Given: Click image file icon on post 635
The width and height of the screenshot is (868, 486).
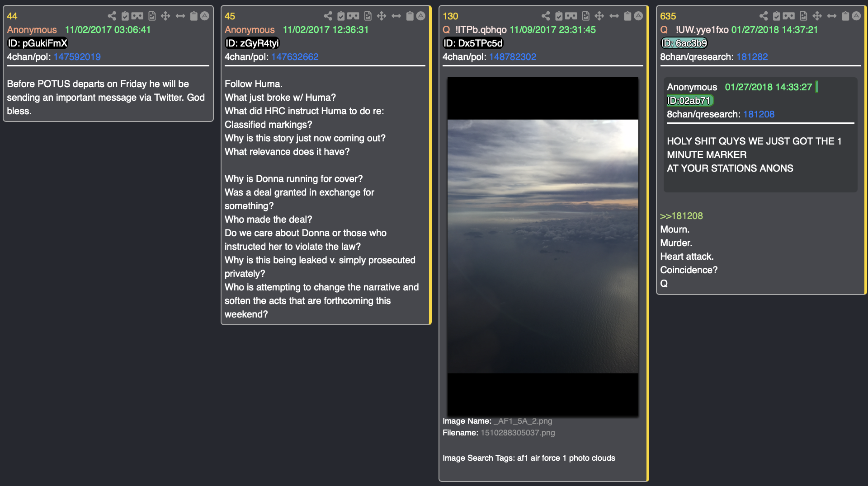Looking at the screenshot, I should click(x=804, y=16).
